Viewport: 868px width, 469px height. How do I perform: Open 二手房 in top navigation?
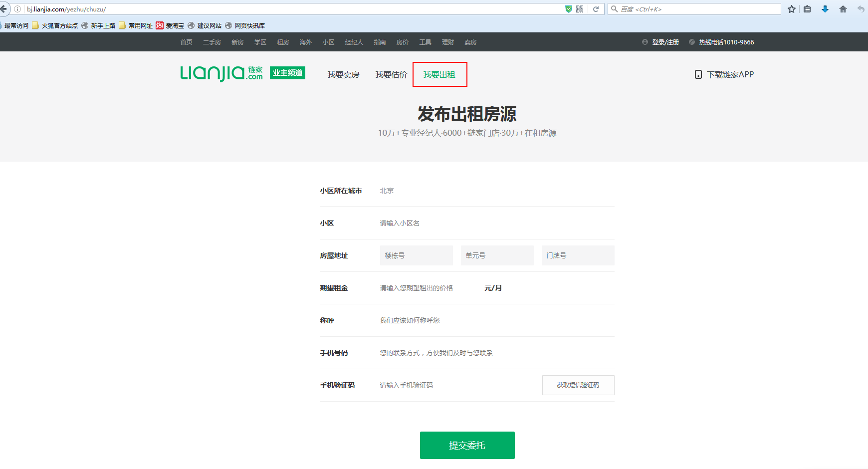coord(212,42)
